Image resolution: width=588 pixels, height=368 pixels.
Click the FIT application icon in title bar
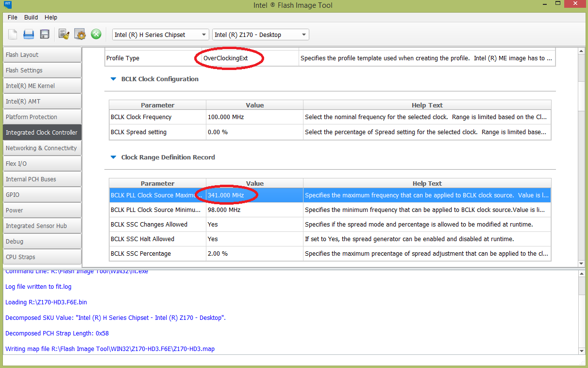click(x=6, y=4)
